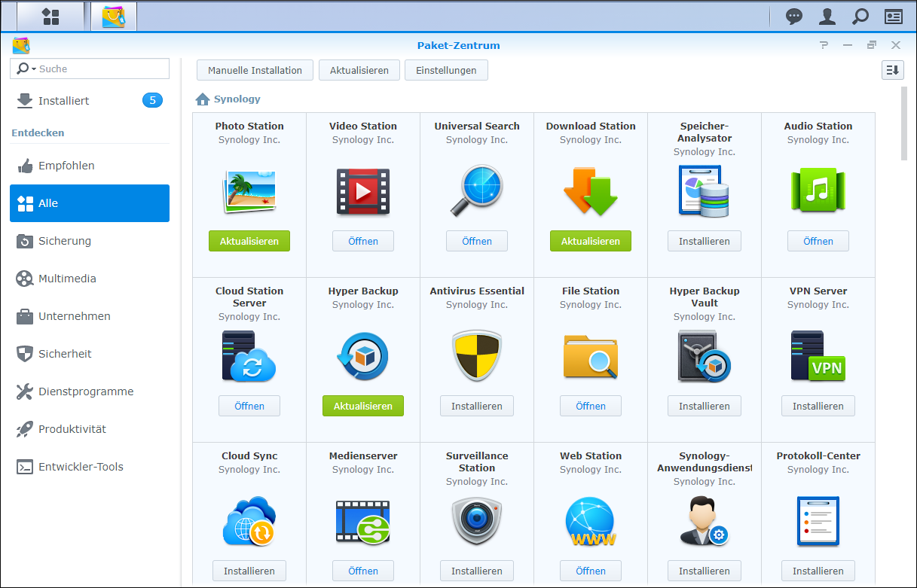This screenshot has width=917, height=588.
Task: Click the top toolbar Aktualisieren button
Action: click(x=359, y=70)
